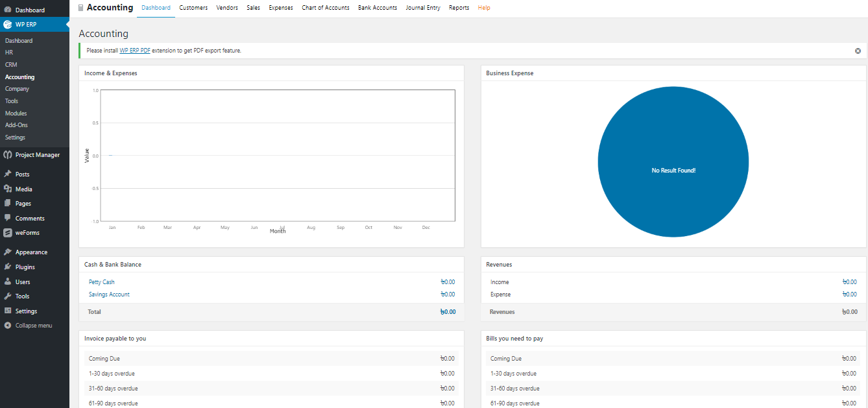Click the Comments bubble icon

(8, 218)
